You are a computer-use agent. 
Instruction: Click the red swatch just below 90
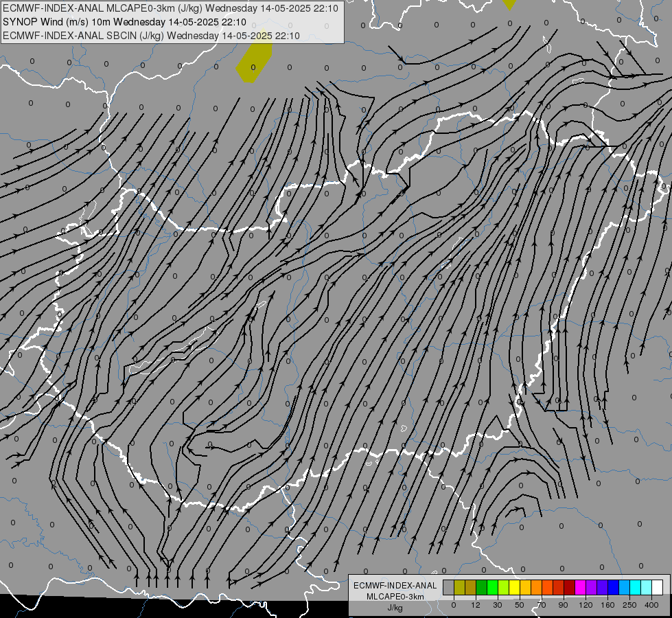[559, 588]
